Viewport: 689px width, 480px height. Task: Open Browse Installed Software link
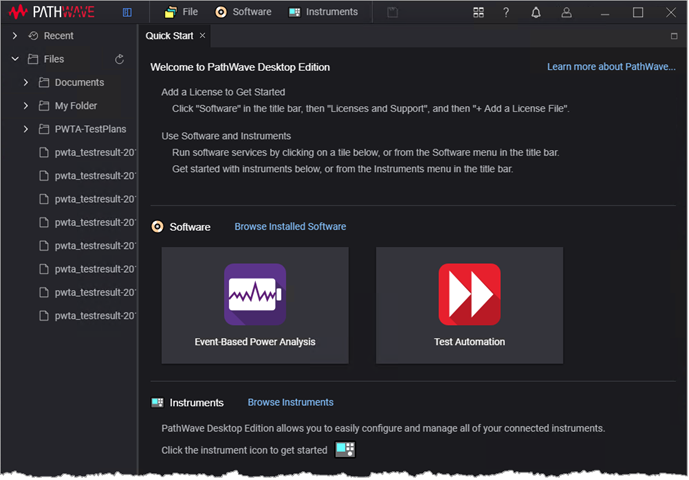tap(290, 226)
